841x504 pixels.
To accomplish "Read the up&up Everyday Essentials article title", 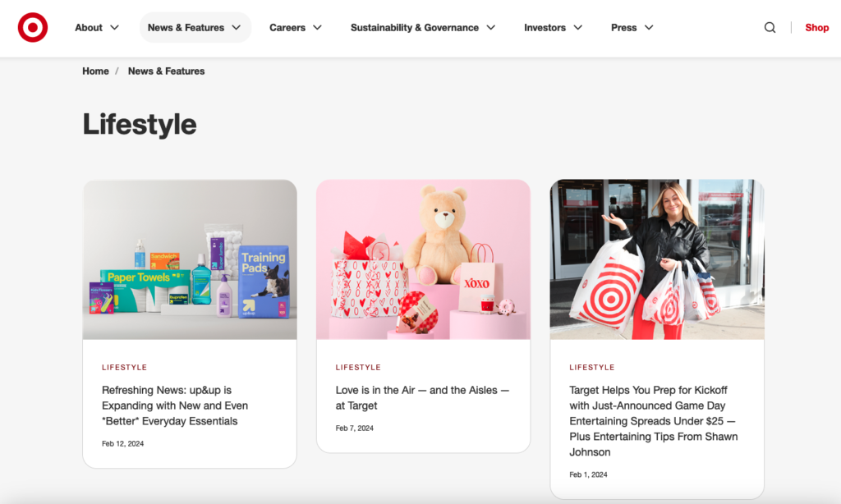I will click(x=175, y=405).
